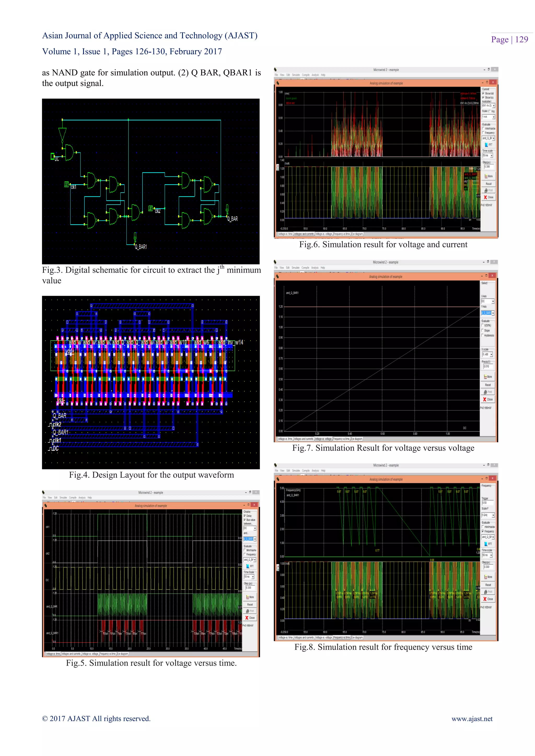The image size is (535, 756).
Task: Click the More icon in Fig.5 window
Action: pyautogui.click(x=248, y=597)
